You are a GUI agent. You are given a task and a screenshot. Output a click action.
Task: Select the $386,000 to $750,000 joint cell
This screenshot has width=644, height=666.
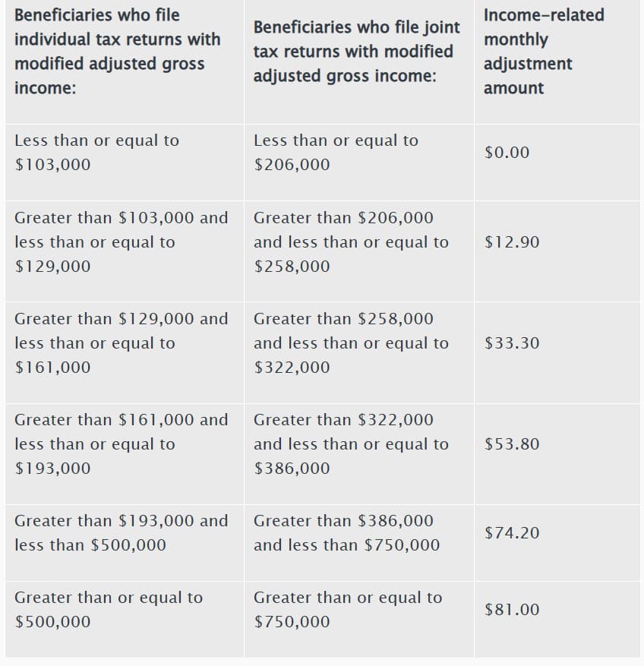coord(346,533)
